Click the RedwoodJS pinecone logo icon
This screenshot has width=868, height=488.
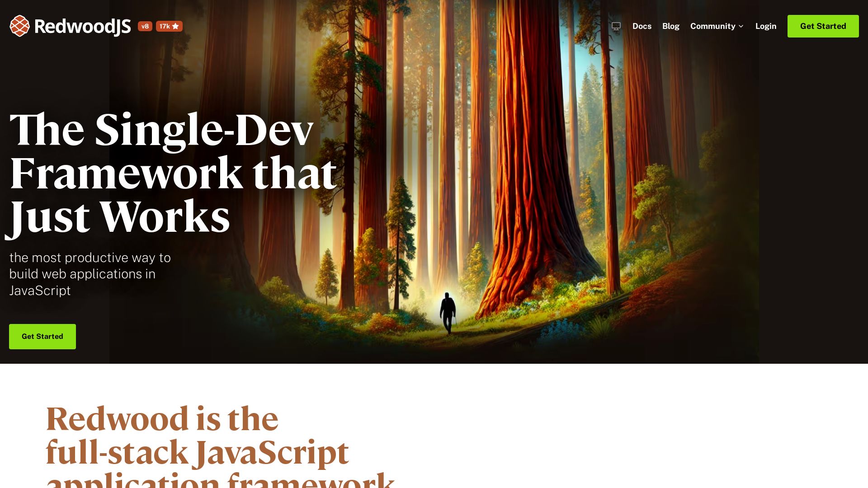pyautogui.click(x=19, y=26)
